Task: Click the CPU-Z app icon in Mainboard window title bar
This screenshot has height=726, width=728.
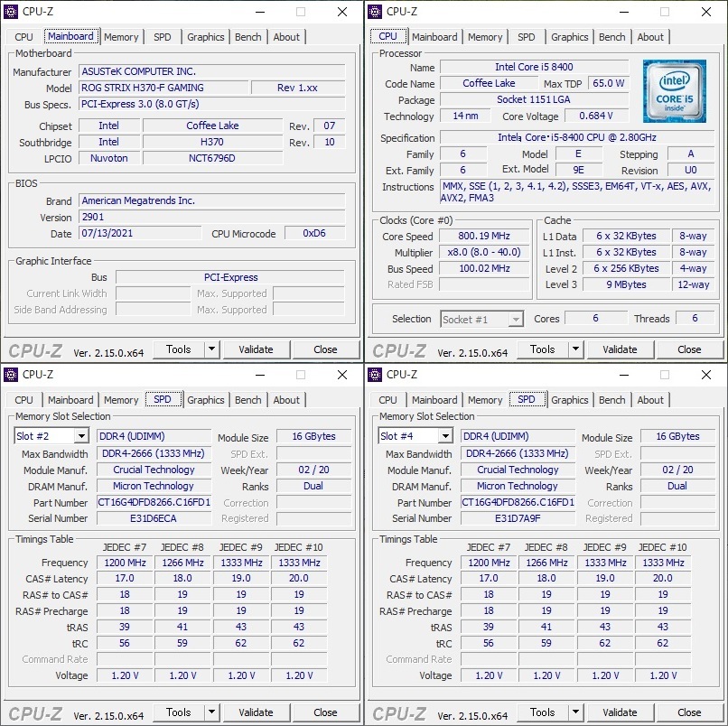Action: pos(10,12)
